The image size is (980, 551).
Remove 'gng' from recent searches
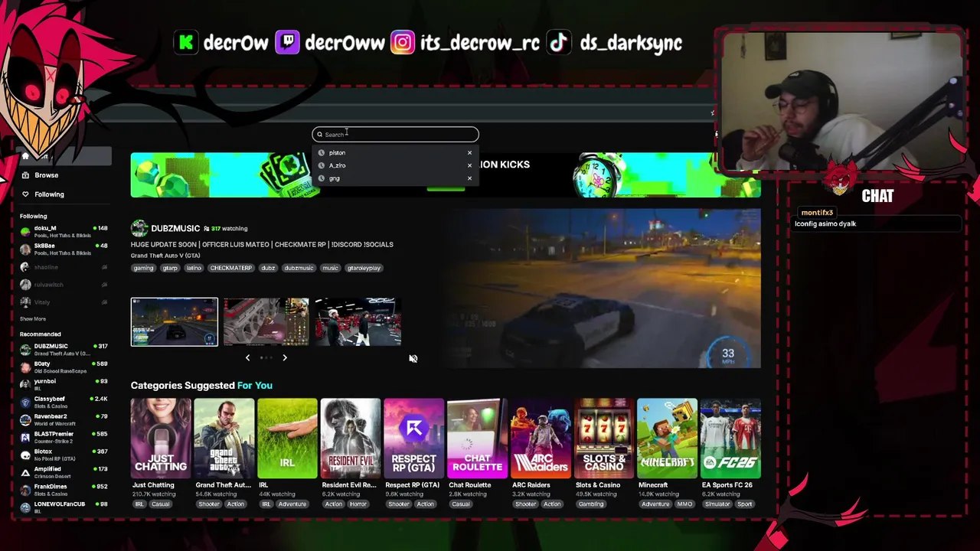click(469, 178)
